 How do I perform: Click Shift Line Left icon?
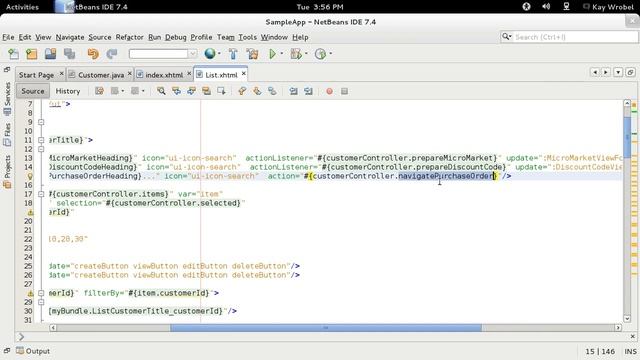tap(293, 91)
